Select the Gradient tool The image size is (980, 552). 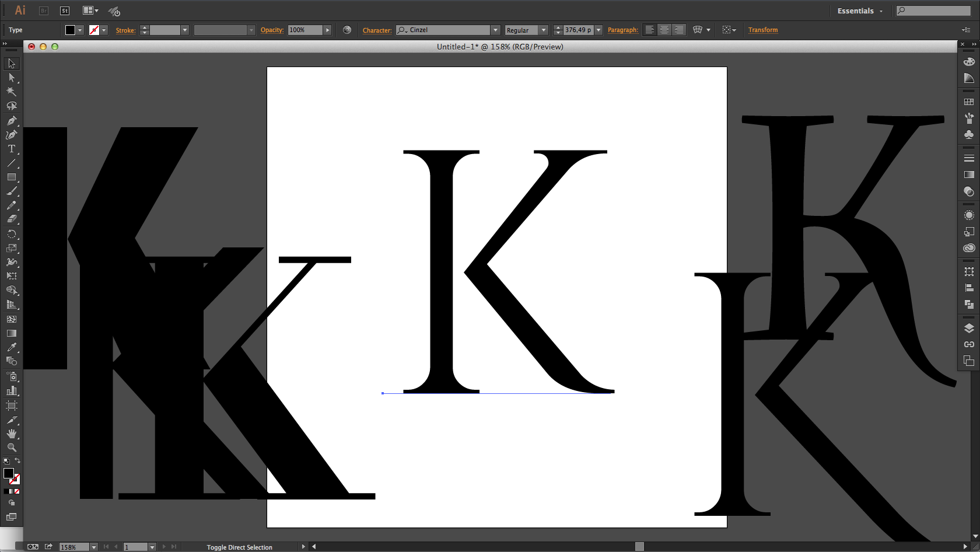click(12, 333)
